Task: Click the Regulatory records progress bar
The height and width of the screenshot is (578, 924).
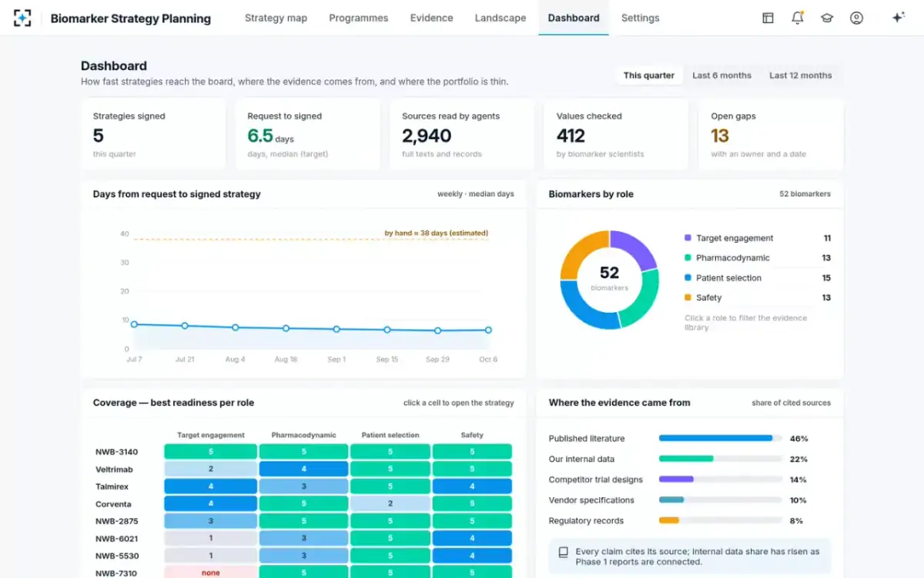Action: pos(721,520)
